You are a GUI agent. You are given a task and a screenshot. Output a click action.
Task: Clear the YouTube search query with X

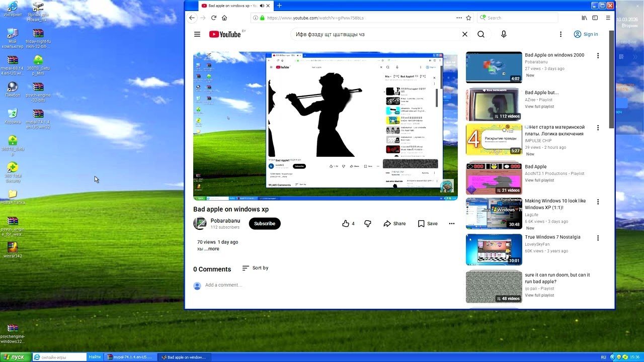(465, 34)
